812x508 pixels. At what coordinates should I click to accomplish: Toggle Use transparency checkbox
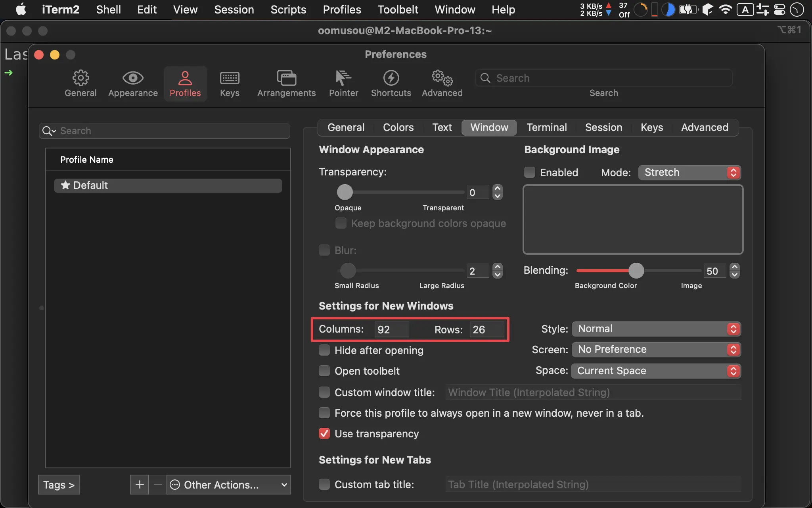pos(324,434)
